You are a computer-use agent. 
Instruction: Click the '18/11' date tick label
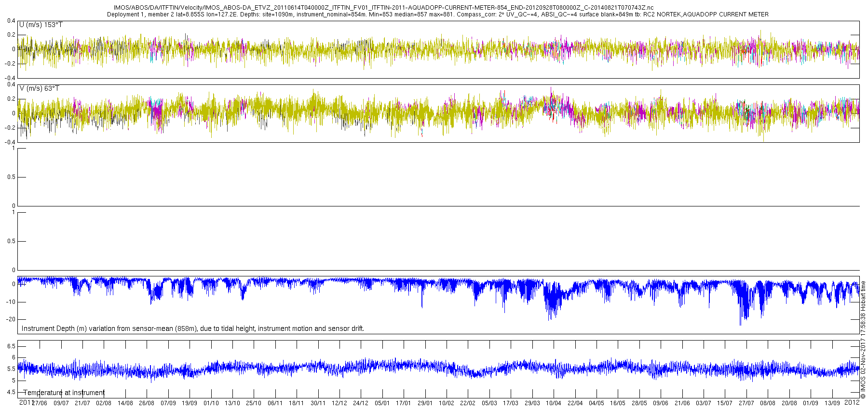tap(297, 403)
